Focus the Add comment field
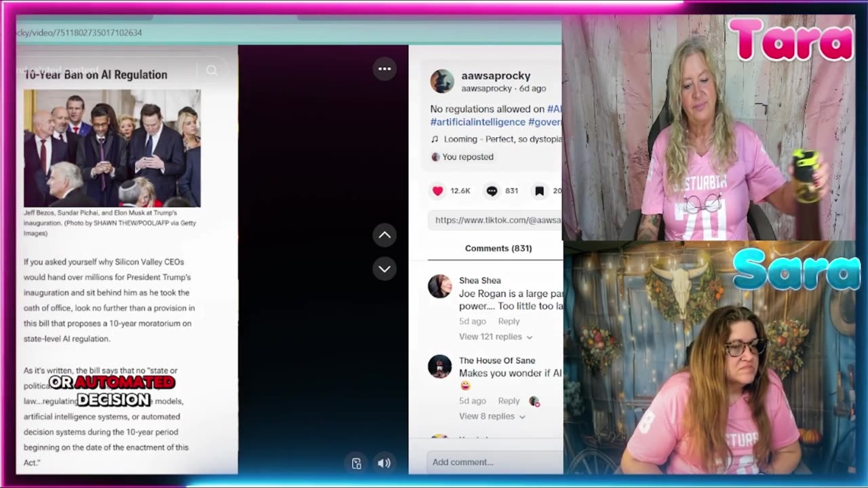This screenshot has width=868, height=488. 495,462
